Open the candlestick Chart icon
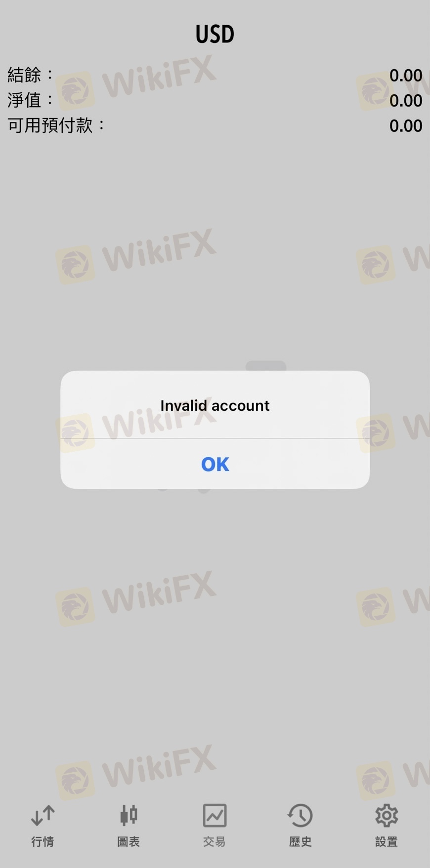 129,815
